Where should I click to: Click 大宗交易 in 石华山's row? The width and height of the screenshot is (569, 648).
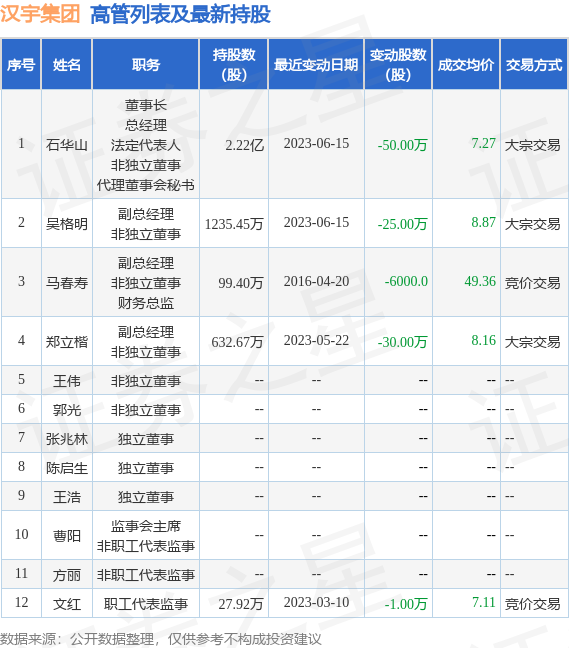533,145
